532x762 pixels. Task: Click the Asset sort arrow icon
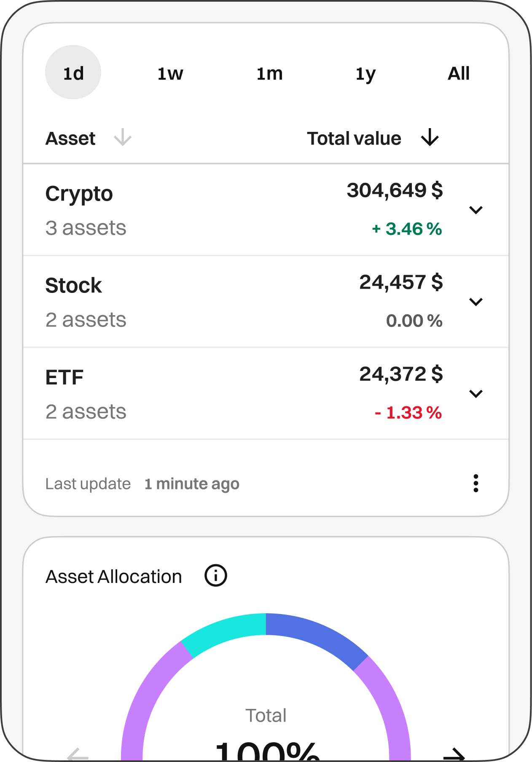pyautogui.click(x=123, y=138)
